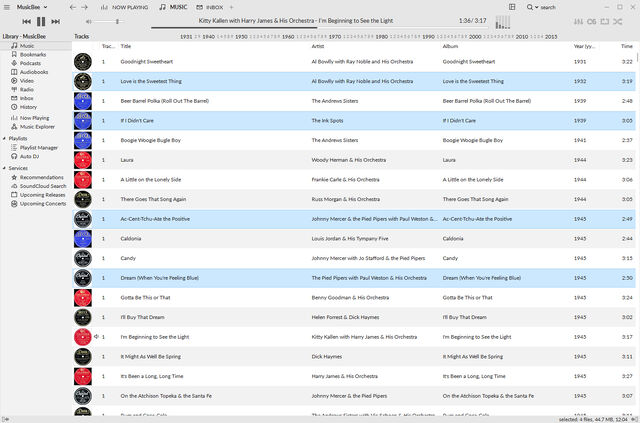Image resolution: width=640 pixels, height=423 pixels.
Task: Select artist "Dick Haymes" cell
Action: pos(327,357)
